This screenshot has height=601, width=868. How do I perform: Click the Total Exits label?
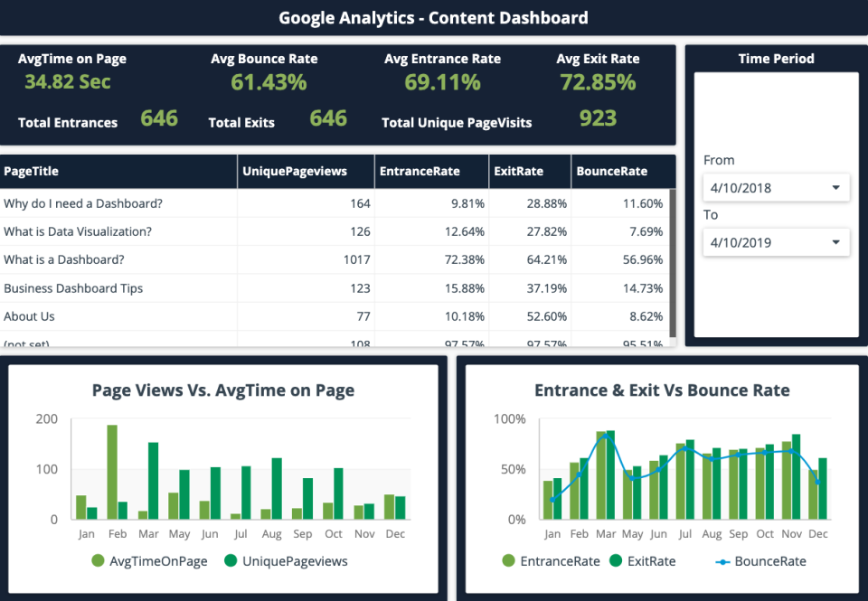tap(241, 122)
